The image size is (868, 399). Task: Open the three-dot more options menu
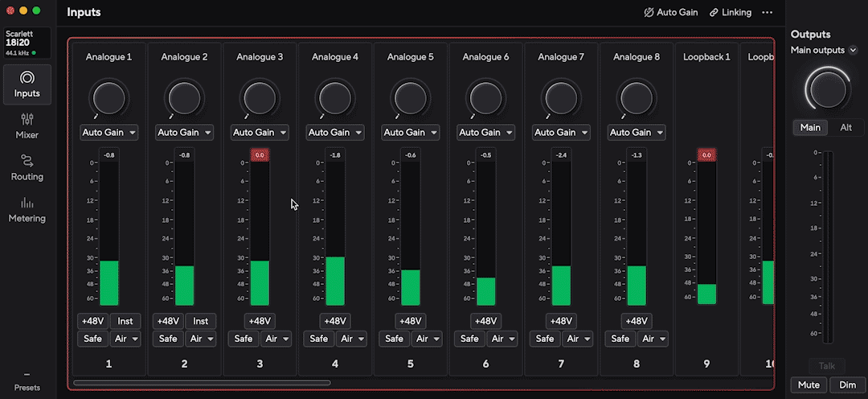click(767, 12)
